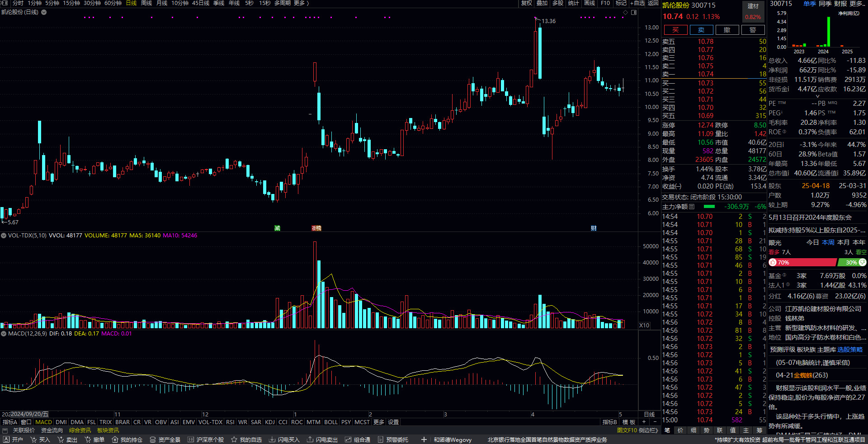Click the 沪深京个股 market icon
The image size is (868, 444).
191,439
